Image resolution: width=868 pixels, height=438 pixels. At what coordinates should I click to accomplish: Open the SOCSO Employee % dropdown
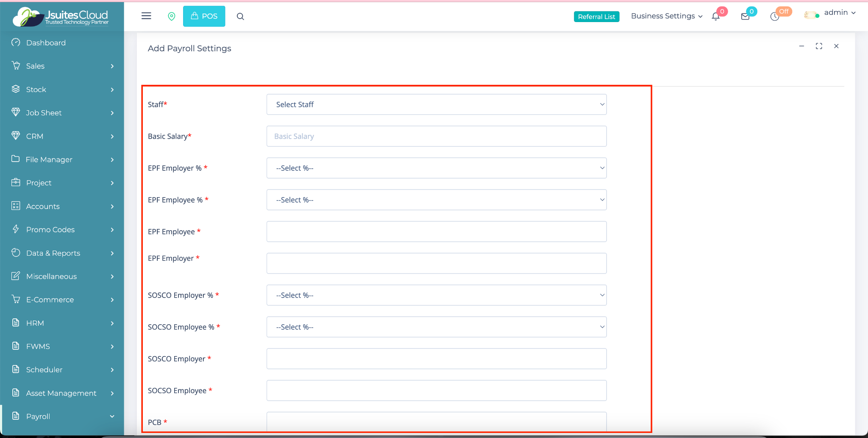click(x=436, y=327)
